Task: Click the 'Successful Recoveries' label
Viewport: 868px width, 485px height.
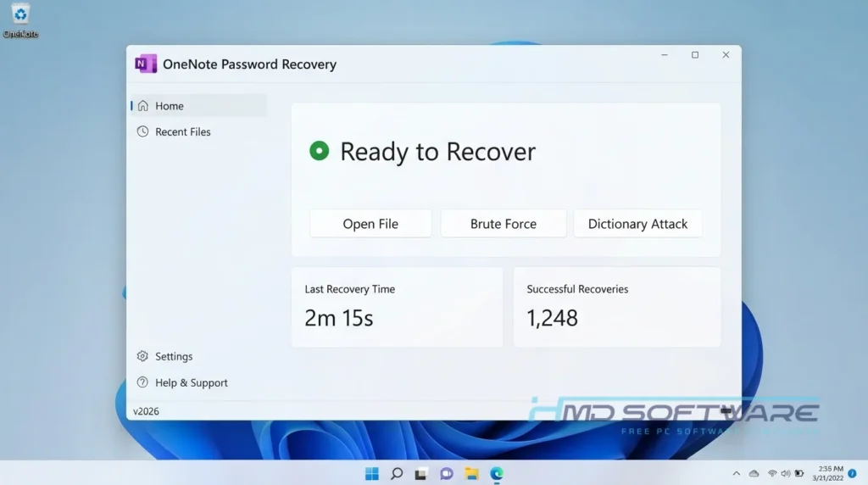Action: tap(577, 289)
